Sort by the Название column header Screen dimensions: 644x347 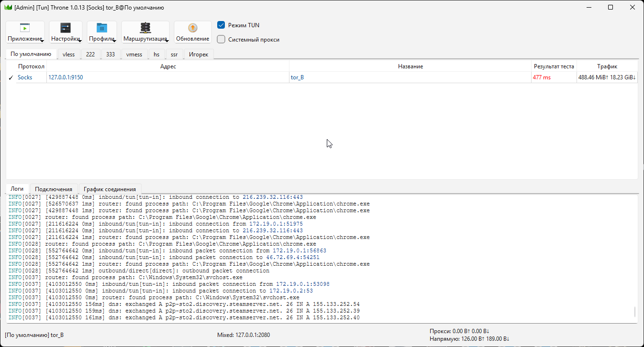point(410,66)
